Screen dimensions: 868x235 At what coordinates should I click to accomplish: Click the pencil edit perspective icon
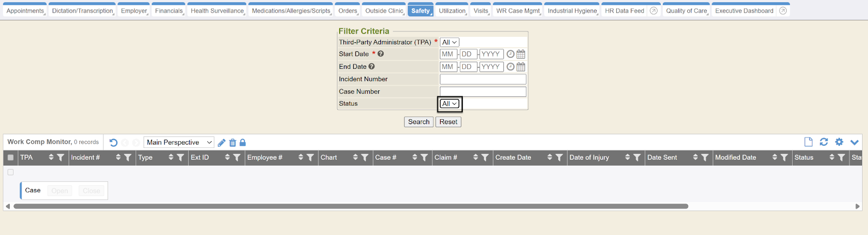click(221, 142)
